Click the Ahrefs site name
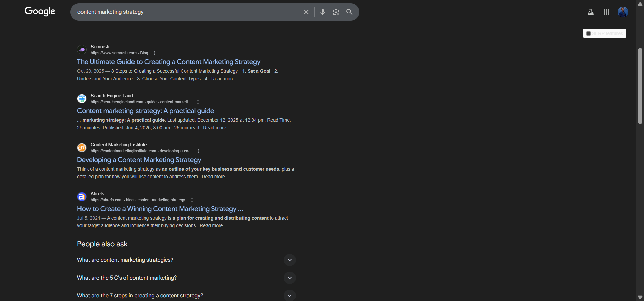644x301 pixels. pos(97,194)
